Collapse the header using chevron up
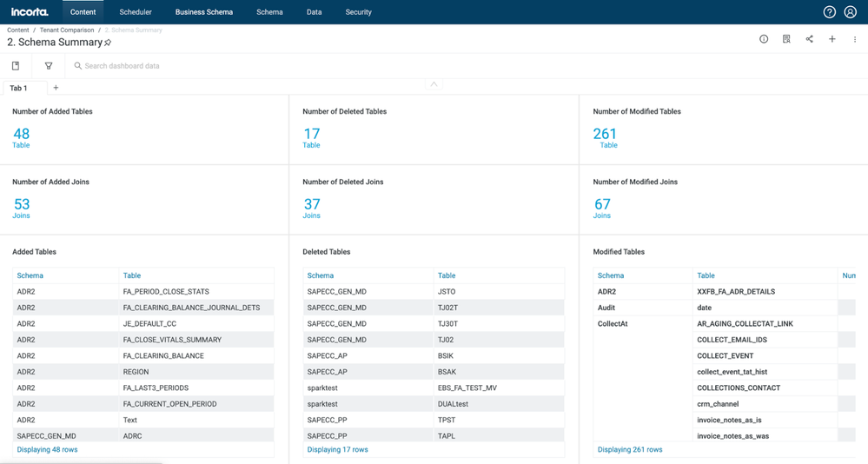Image resolution: width=868 pixels, height=464 pixels. [434, 84]
